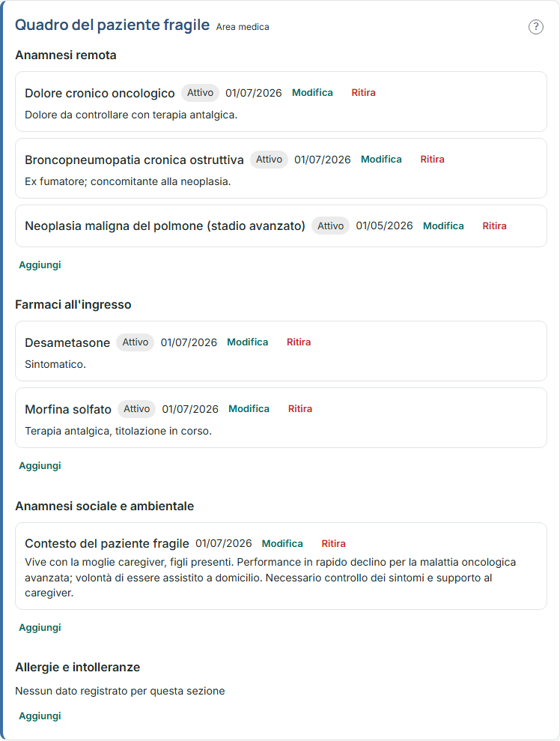
Task: Edit the Dolore cronico oncologico entry
Action: pyautogui.click(x=312, y=93)
